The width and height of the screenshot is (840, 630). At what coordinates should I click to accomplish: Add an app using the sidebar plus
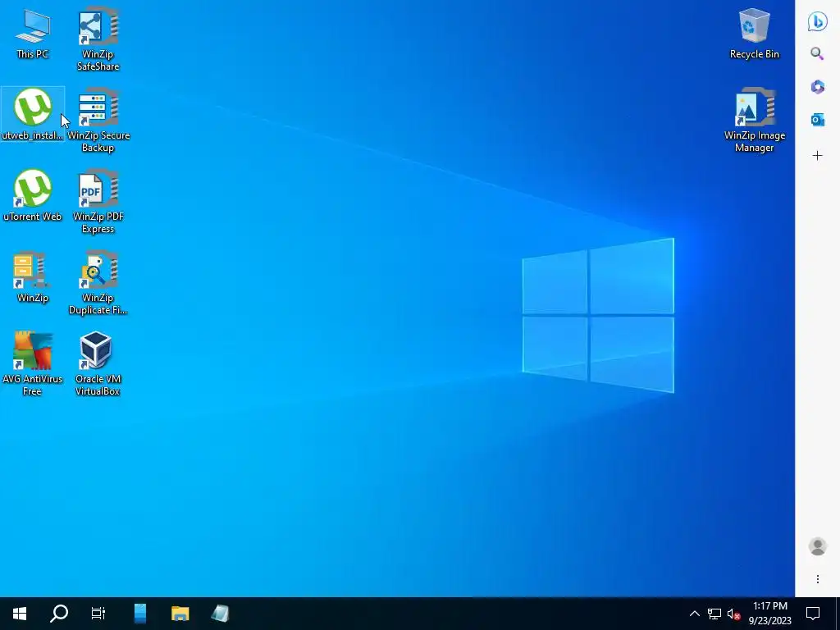point(818,156)
